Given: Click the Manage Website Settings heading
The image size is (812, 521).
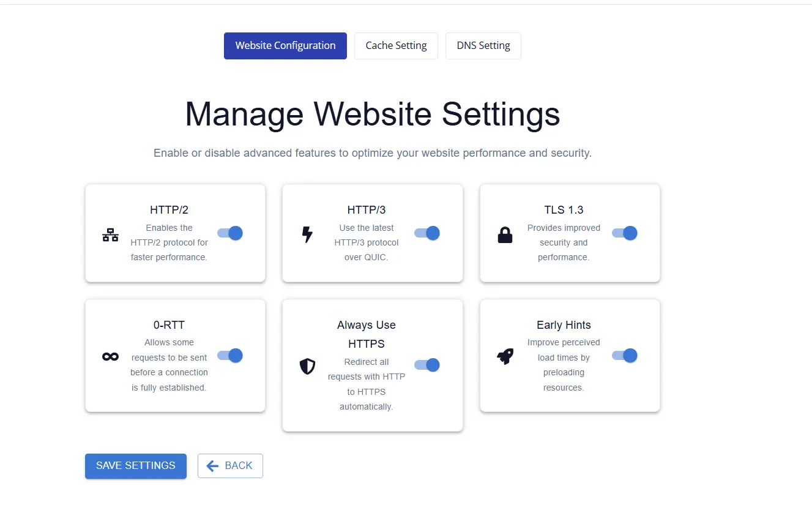Looking at the screenshot, I should [372, 114].
